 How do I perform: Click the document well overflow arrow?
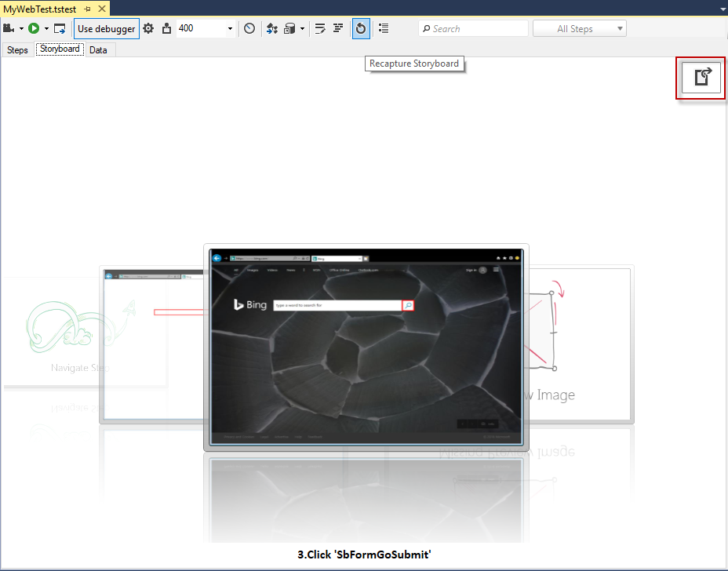[x=723, y=9]
